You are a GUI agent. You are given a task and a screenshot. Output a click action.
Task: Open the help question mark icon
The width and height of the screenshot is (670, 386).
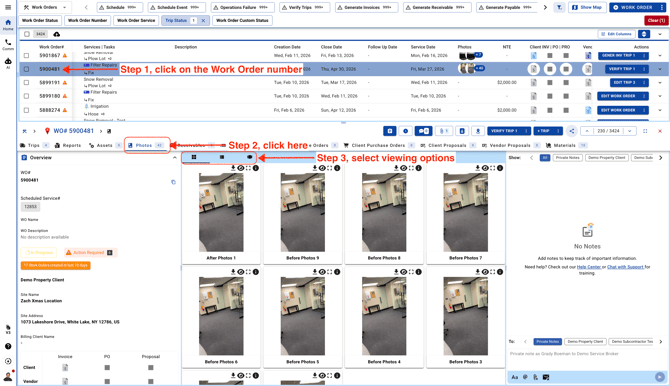point(8,346)
